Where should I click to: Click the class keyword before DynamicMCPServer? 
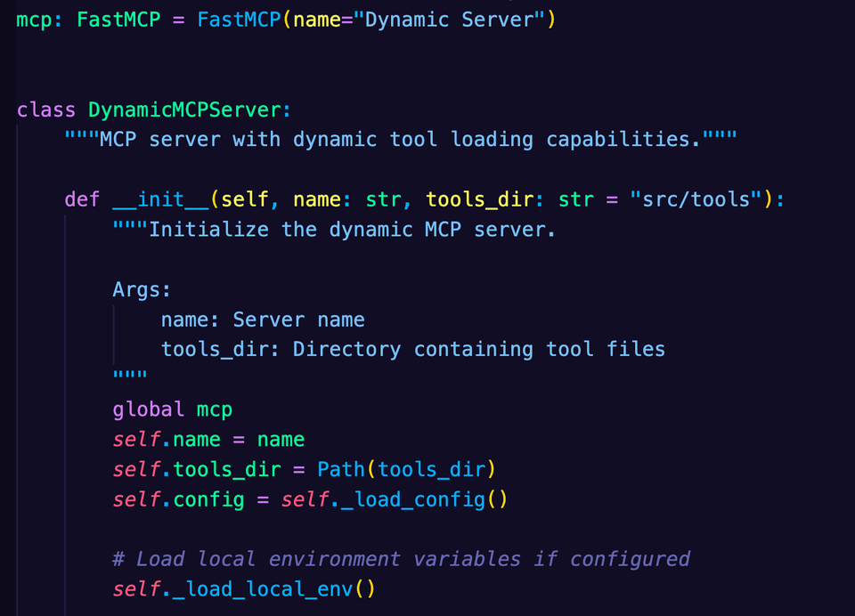click(45, 109)
